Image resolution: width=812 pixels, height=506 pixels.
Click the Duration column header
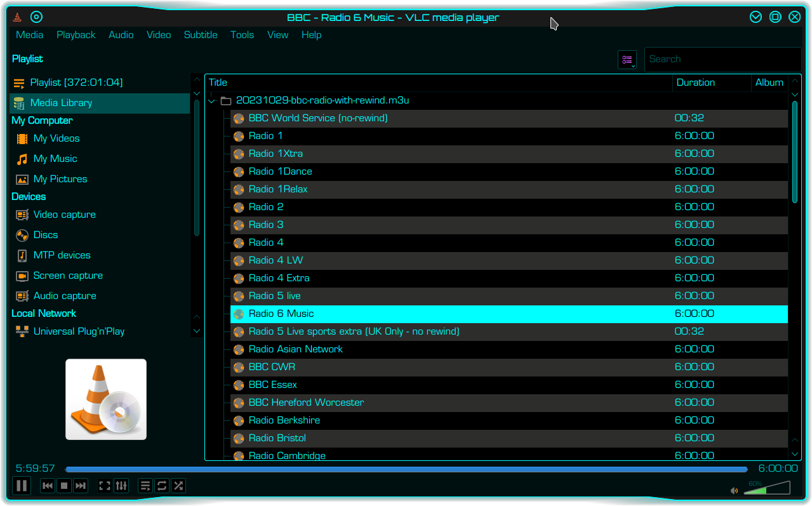[696, 83]
